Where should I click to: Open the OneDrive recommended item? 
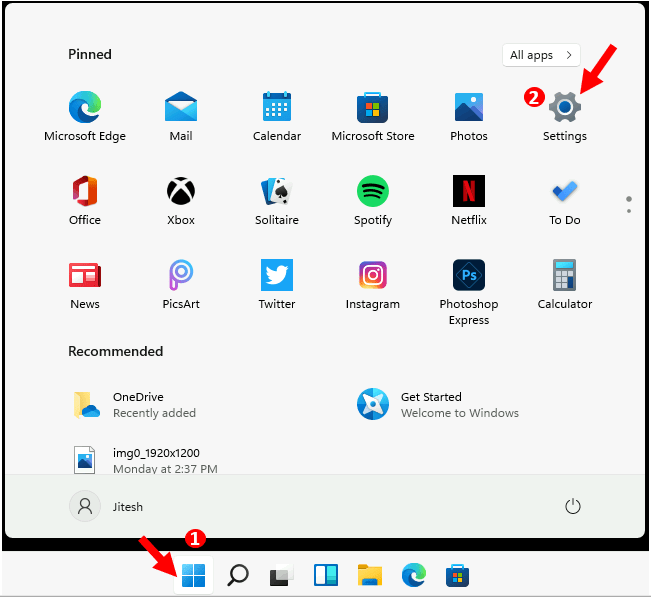tap(133, 405)
